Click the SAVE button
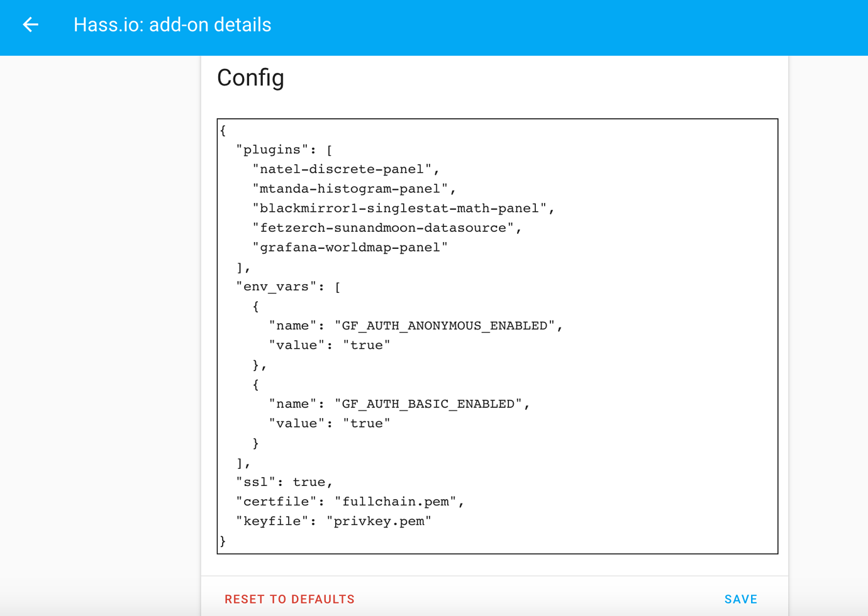The height and width of the screenshot is (616, 868). 741,599
